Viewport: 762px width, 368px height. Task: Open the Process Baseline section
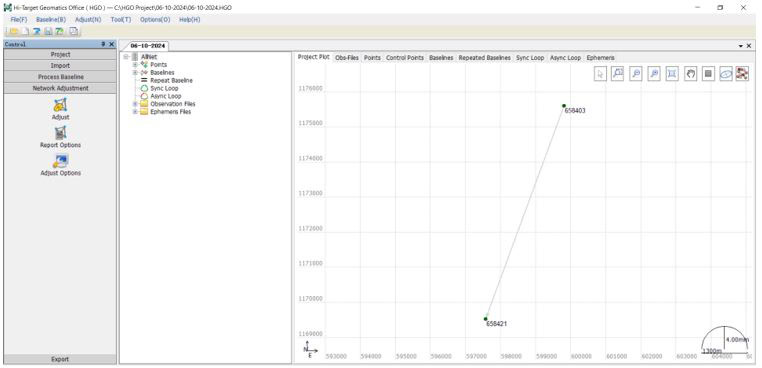coord(60,77)
